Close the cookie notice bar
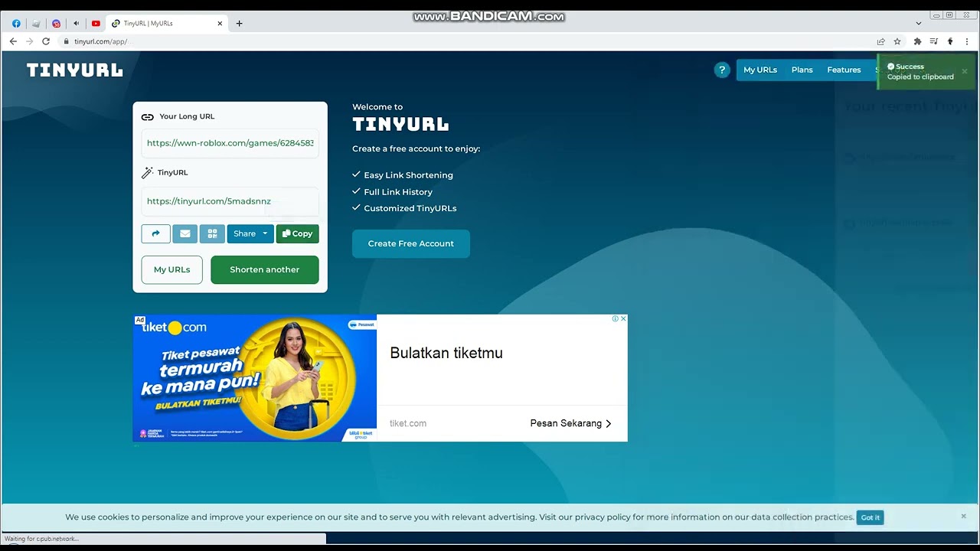 pyautogui.click(x=964, y=516)
